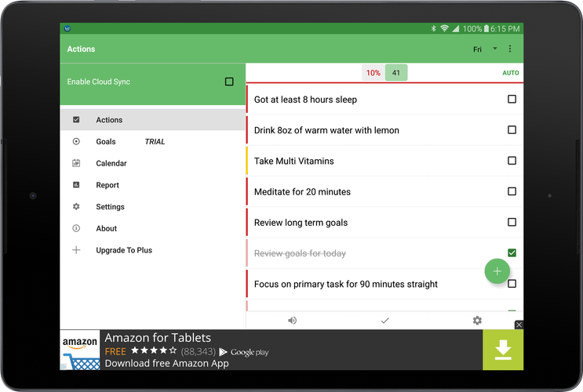Viewport: 583px width, 392px height.
Task: Click the Settings gear icon in drawer
Action: (x=76, y=207)
